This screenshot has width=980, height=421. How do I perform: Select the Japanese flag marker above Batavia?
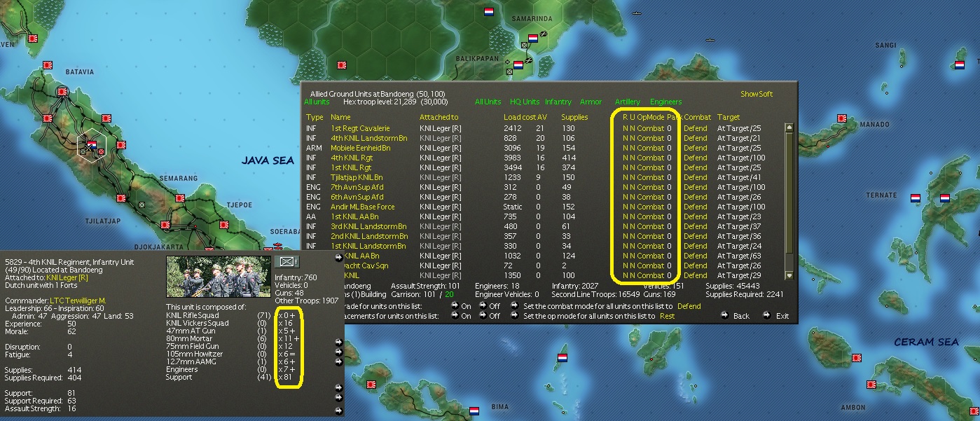pos(48,65)
